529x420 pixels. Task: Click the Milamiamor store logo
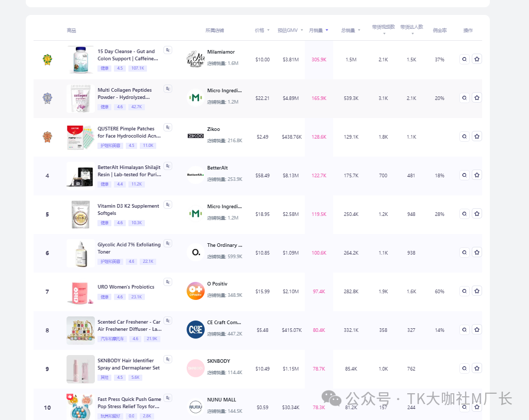[195, 59]
